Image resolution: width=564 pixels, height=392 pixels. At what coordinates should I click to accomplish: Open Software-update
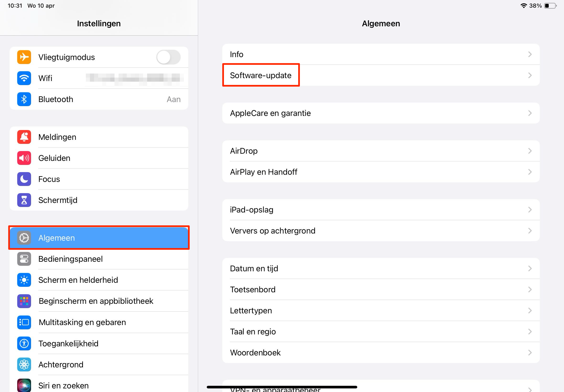click(260, 75)
